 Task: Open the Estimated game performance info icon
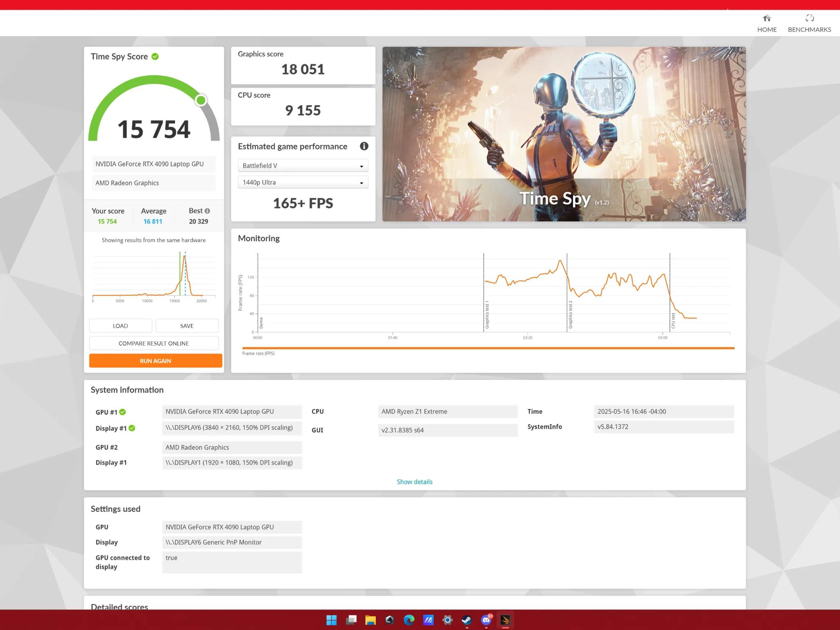click(x=364, y=146)
